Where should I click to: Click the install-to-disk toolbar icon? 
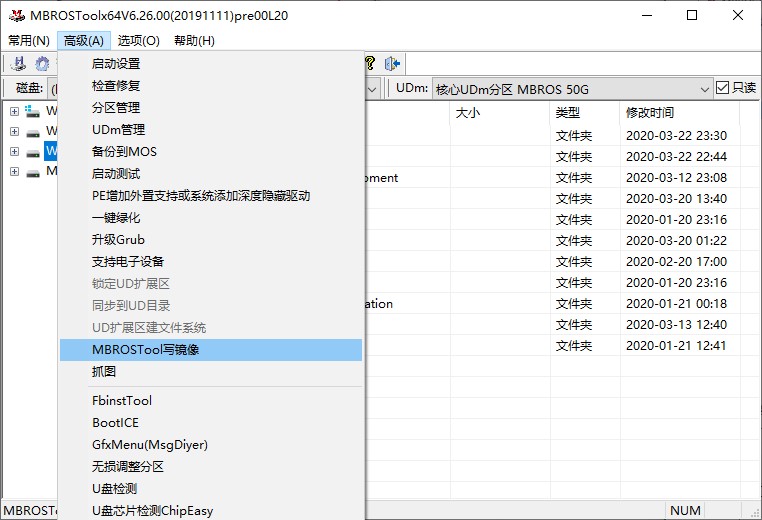(18, 63)
